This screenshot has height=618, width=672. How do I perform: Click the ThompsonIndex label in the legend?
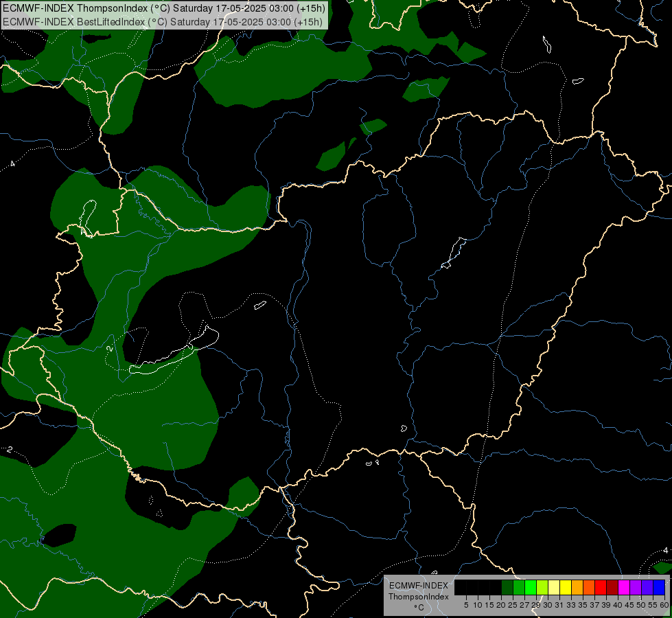pyautogui.click(x=419, y=597)
